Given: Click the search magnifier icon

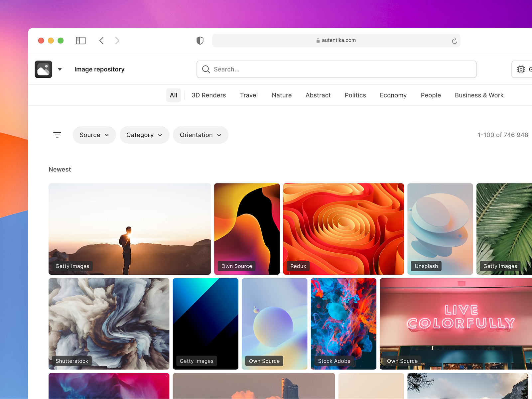Looking at the screenshot, I should pyautogui.click(x=206, y=69).
